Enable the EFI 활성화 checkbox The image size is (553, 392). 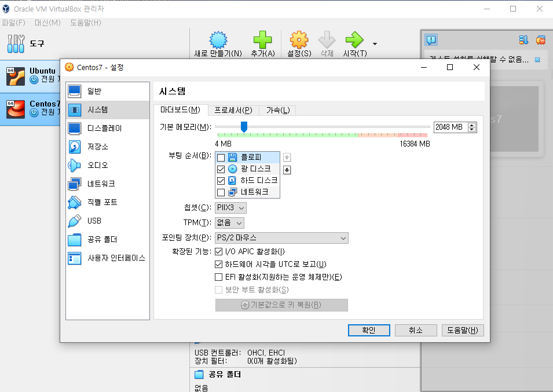[x=219, y=277]
